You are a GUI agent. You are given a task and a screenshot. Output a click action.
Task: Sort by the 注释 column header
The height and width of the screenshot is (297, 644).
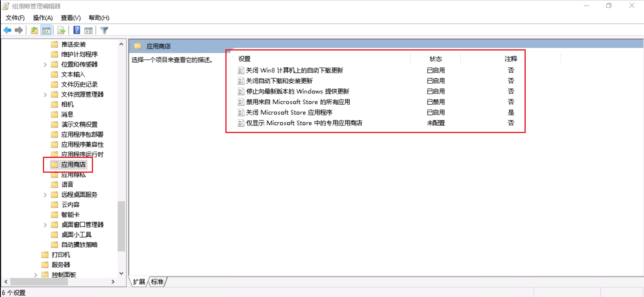coord(511,59)
